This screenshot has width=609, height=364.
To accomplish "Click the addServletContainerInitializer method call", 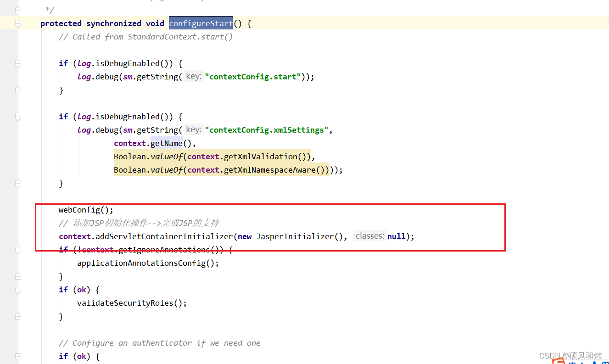I will pyautogui.click(x=164, y=236).
